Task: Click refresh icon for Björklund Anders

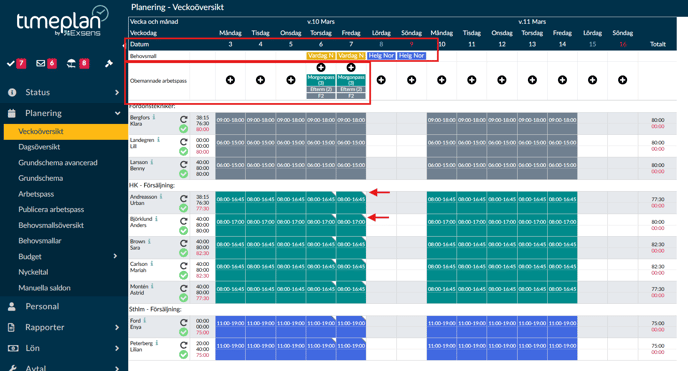Action: pyautogui.click(x=183, y=221)
